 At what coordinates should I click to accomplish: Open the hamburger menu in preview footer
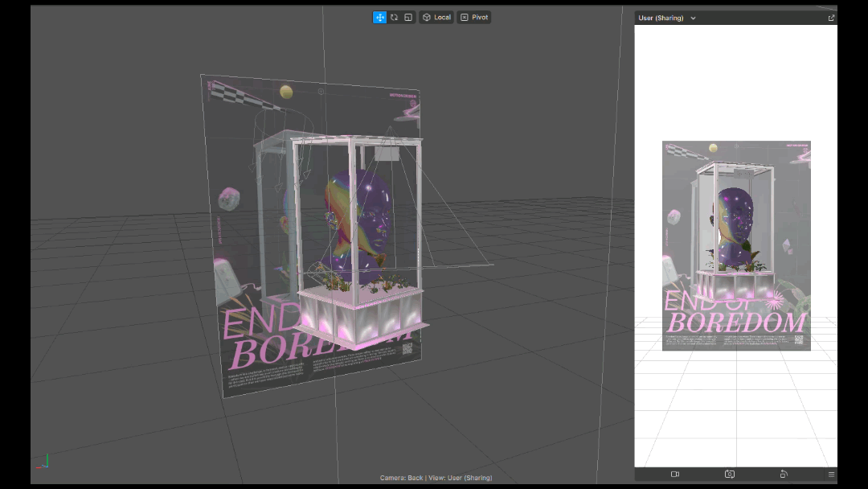coord(831,475)
